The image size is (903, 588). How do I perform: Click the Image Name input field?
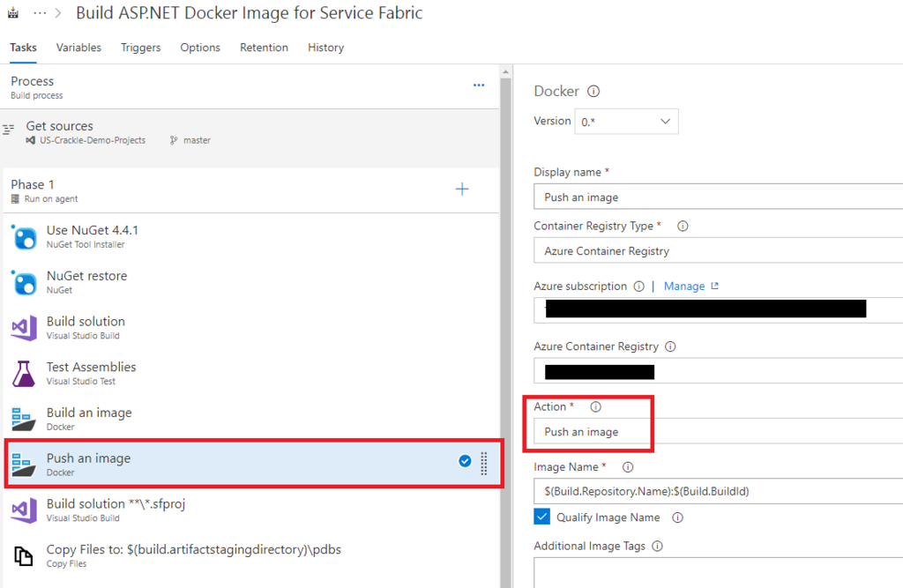tap(718, 491)
